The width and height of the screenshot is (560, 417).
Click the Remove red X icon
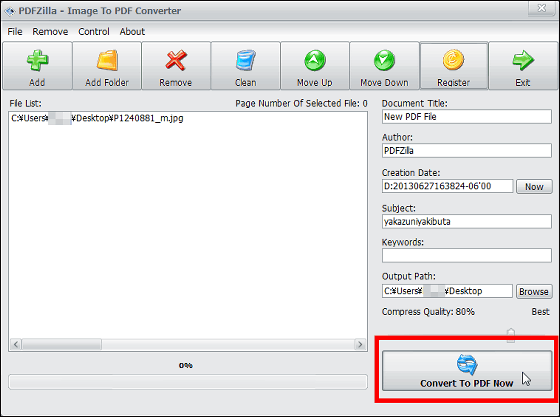[176, 60]
